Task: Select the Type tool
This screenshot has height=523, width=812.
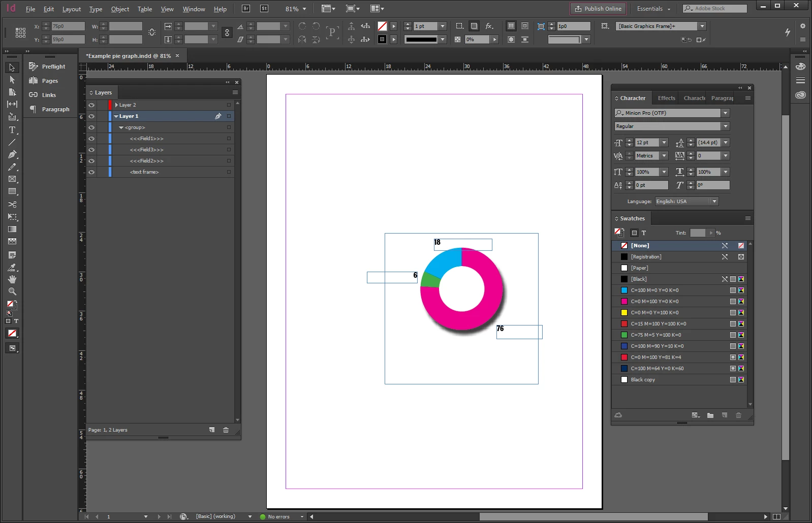Action: coord(12,130)
